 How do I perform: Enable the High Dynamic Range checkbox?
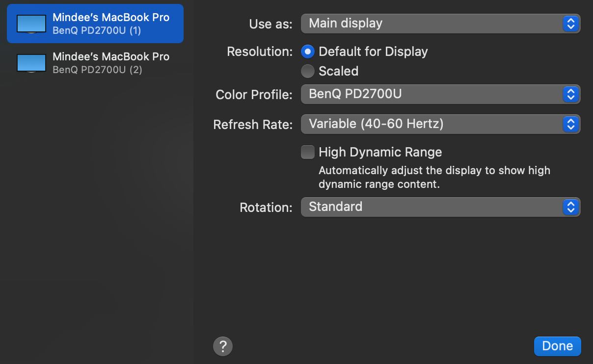[x=308, y=152]
